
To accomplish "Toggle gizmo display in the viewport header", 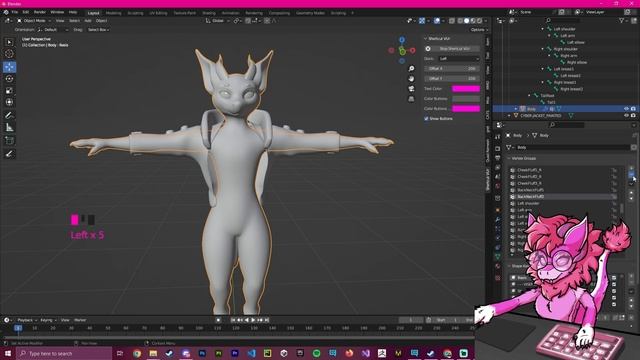I will 422,20.
